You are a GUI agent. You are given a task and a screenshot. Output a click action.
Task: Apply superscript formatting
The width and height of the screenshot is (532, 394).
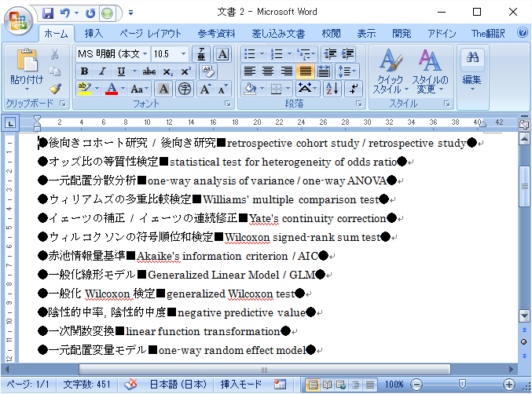click(185, 71)
